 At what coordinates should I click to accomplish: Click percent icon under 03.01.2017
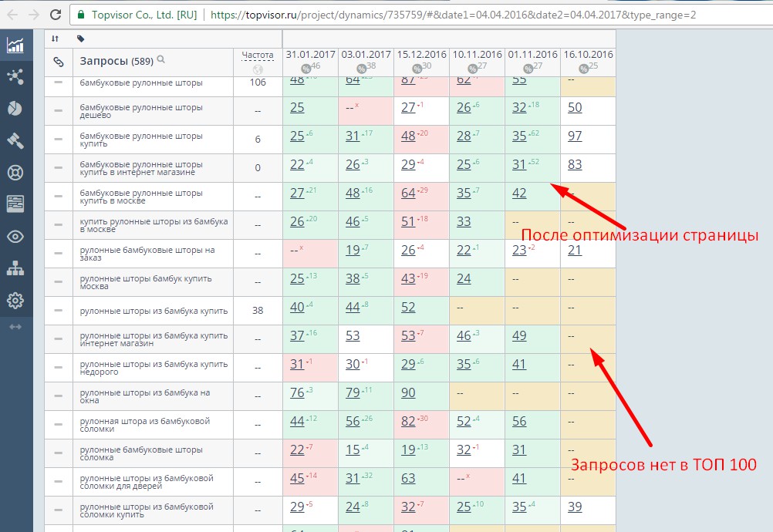point(362,69)
